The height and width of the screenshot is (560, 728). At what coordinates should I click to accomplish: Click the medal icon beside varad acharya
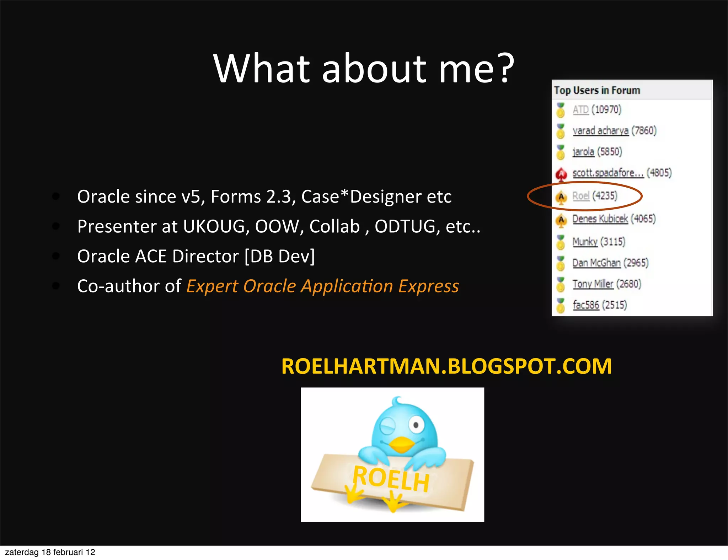[561, 131]
